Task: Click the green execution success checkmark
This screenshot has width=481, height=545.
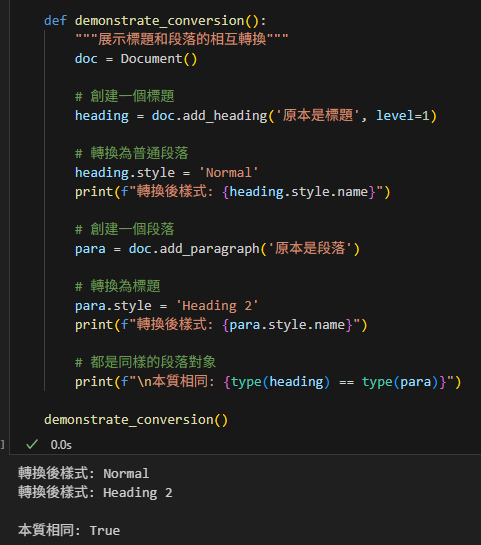Action: 32,444
